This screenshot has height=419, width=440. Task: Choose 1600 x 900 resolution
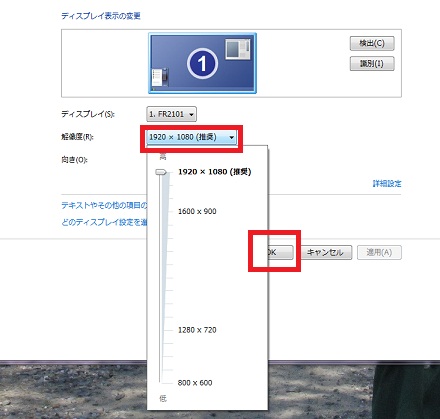(197, 211)
